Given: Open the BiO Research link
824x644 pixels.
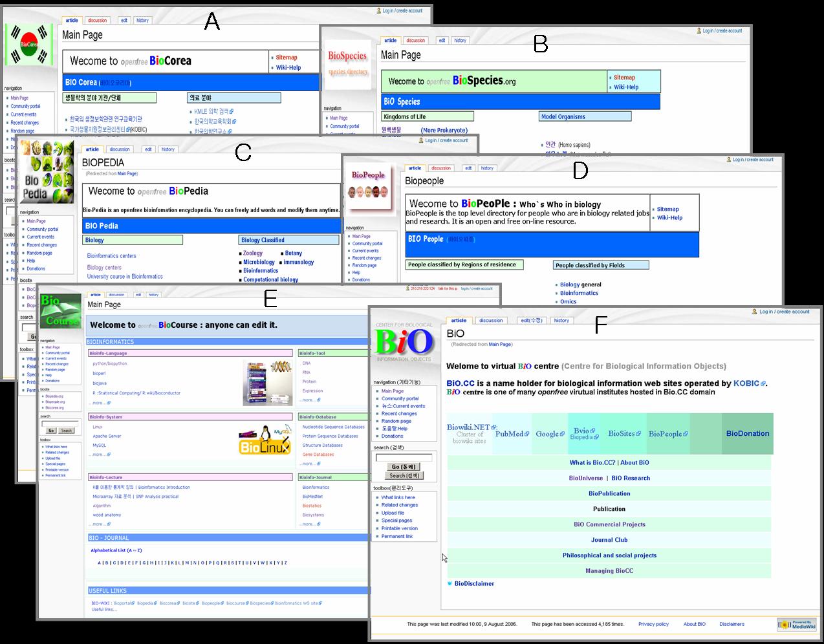Looking at the screenshot, I should (x=631, y=478).
